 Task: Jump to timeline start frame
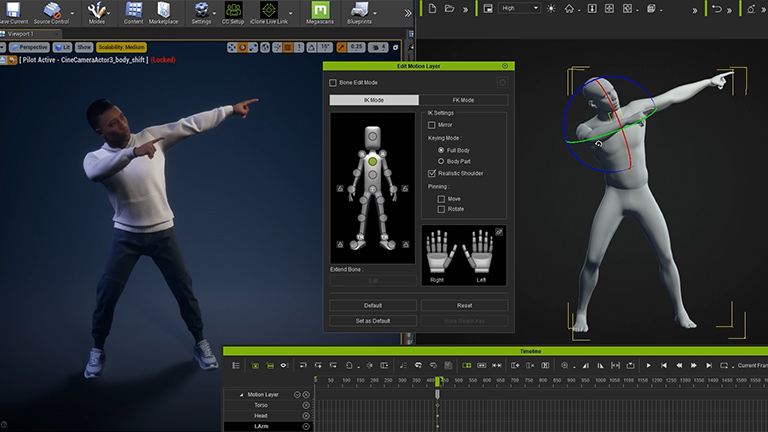coord(664,365)
